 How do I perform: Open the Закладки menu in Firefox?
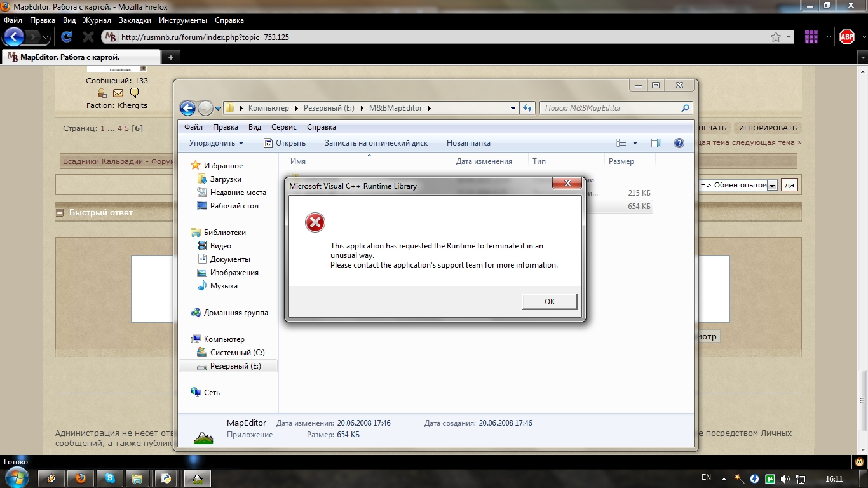point(135,20)
